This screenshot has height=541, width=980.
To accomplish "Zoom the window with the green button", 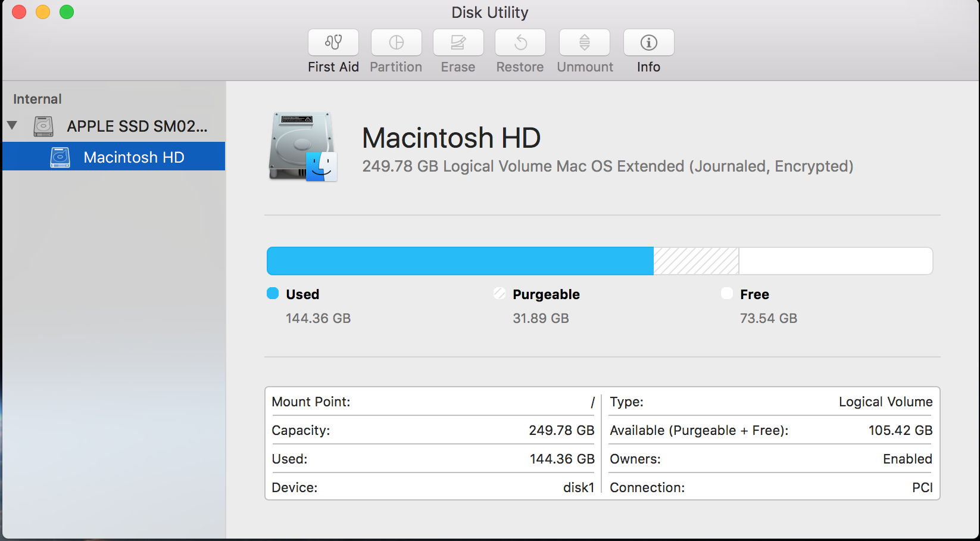I will point(67,12).
